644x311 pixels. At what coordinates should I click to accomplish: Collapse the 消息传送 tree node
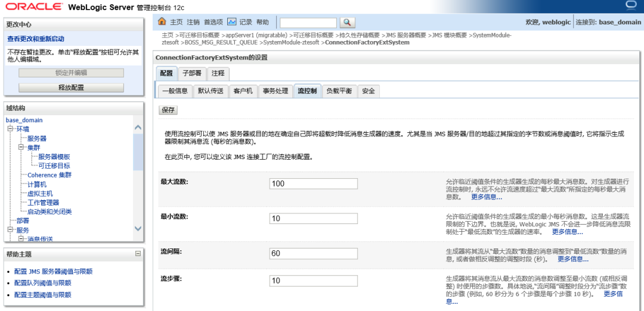21,239
